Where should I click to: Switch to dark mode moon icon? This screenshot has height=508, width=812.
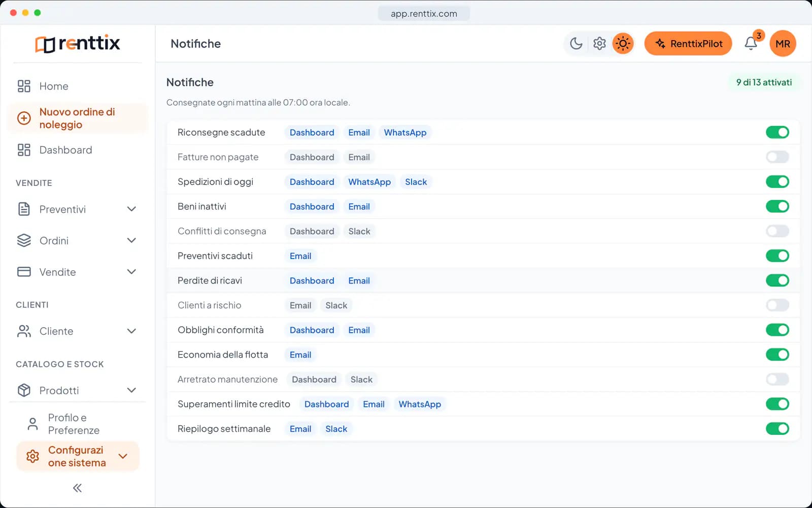576,44
